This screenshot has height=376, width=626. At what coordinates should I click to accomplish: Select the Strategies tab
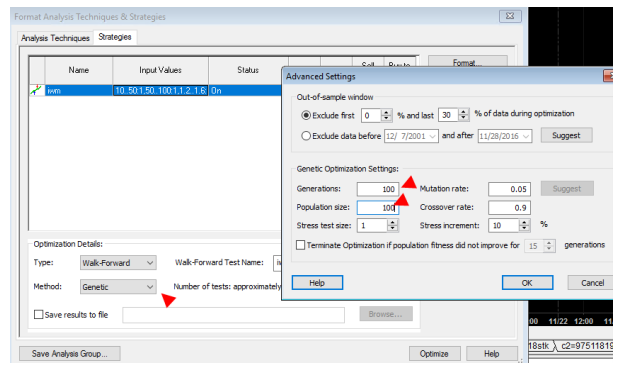tap(115, 37)
